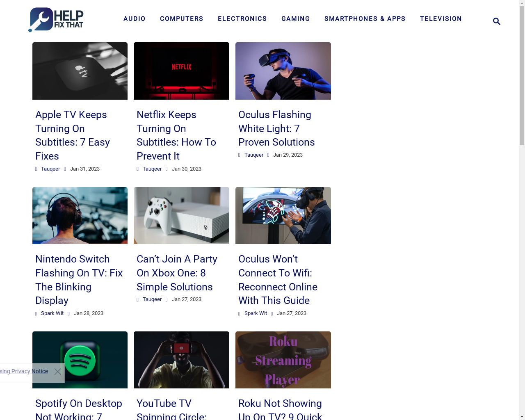525x420 pixels.
Task: Click author Tauqeer on Netflix article
Action: point(152,169)
